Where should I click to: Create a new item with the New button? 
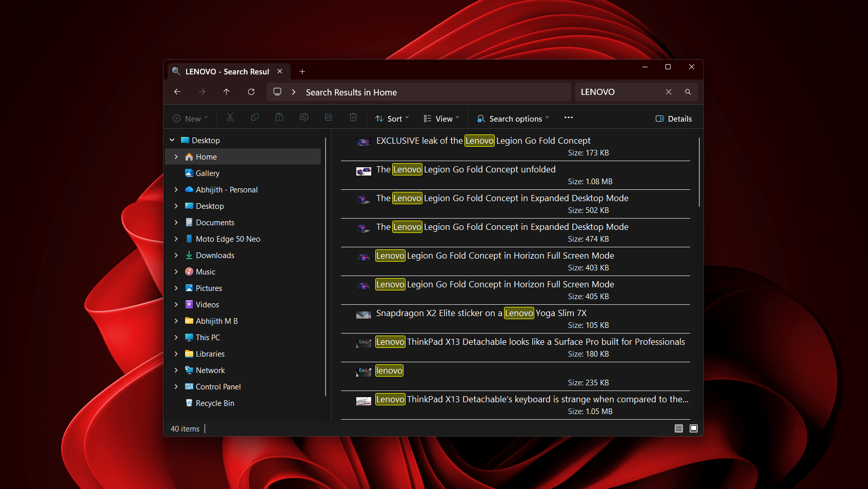click(190, 118)
